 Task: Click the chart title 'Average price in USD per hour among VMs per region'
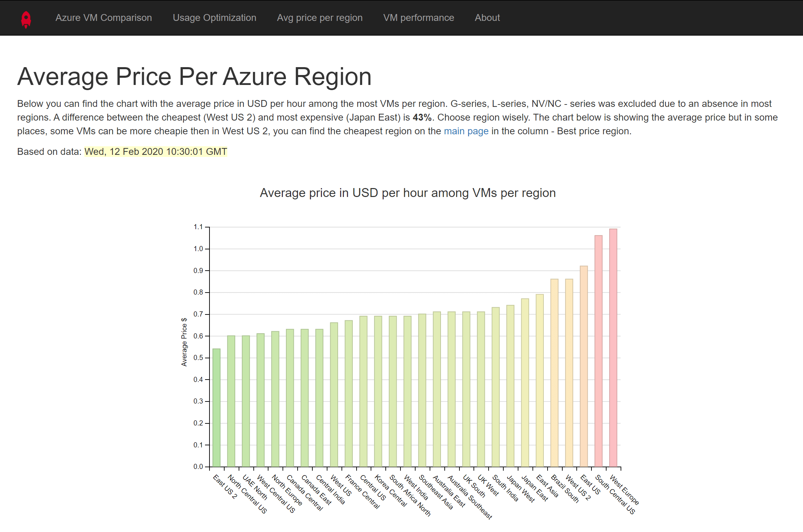(x=408, y=193)
